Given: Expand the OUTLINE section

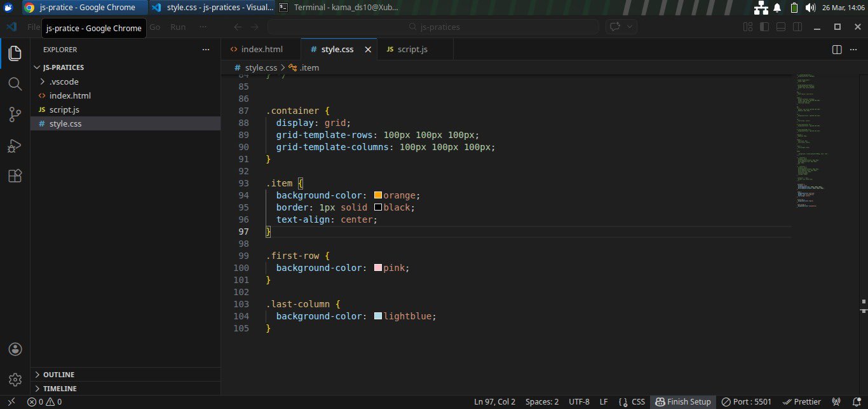Looking at the screenshot, I should [58, 375].
